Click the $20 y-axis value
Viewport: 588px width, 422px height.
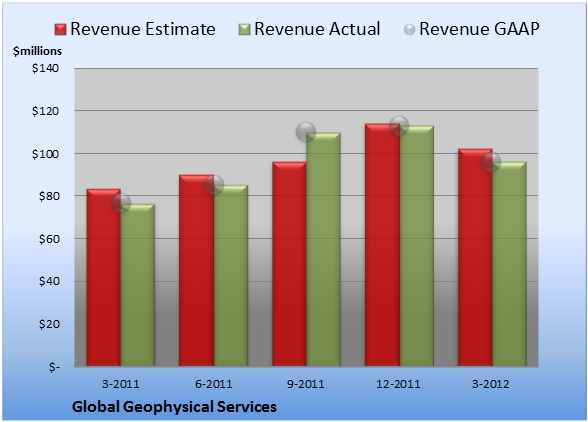click(49, 324)
